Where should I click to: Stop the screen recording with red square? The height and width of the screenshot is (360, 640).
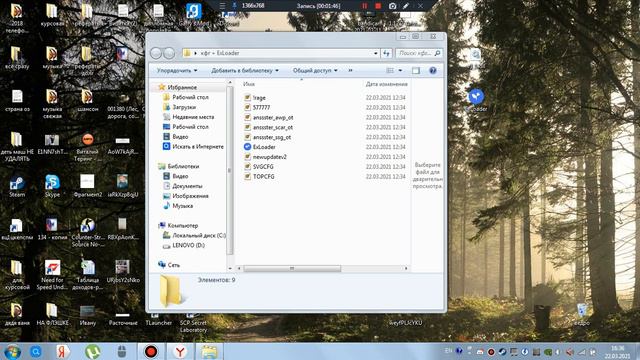point(378,6)
